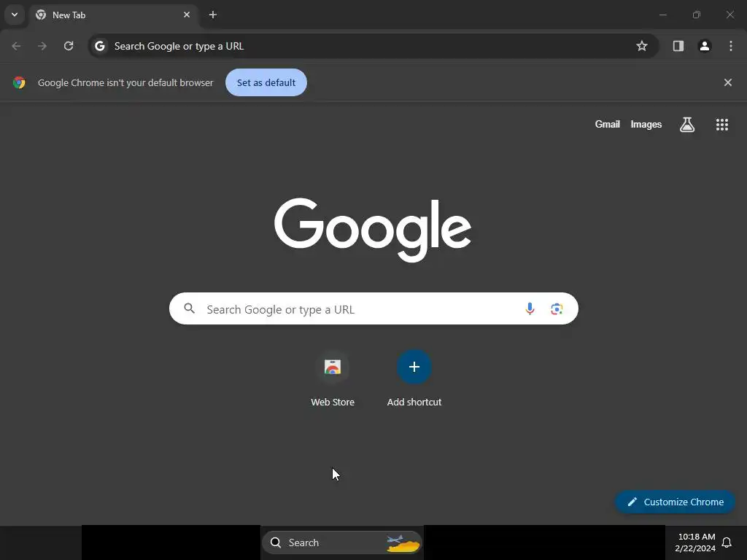The image size is (747, 560).
Task: Click the Windows taskbar Search box
Action: click(x=342, y=542)
